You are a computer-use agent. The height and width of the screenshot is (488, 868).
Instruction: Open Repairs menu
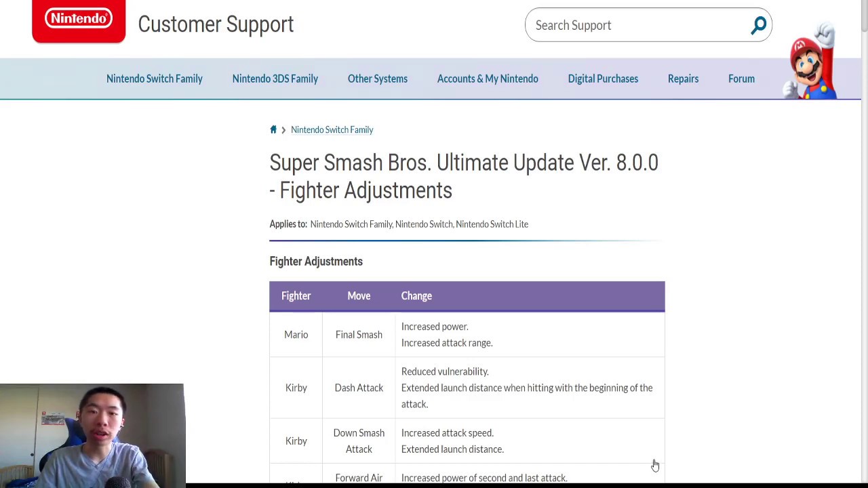pos(683,79)
